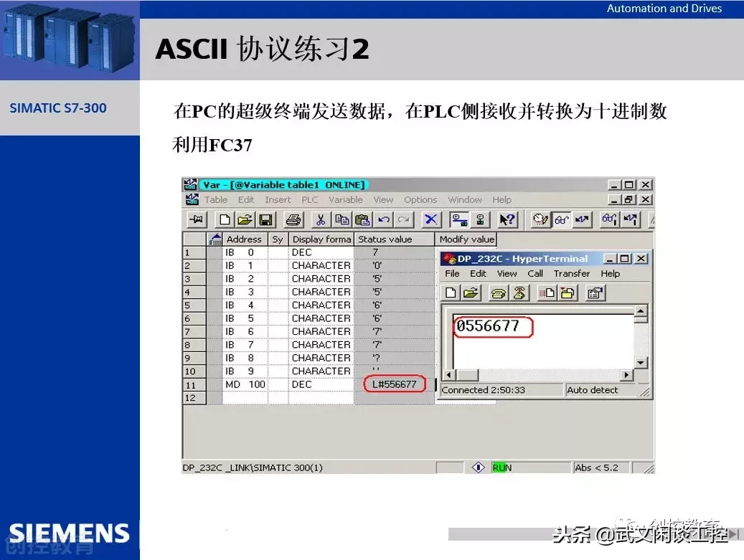Click the Modify value column header

pos(466,239)
